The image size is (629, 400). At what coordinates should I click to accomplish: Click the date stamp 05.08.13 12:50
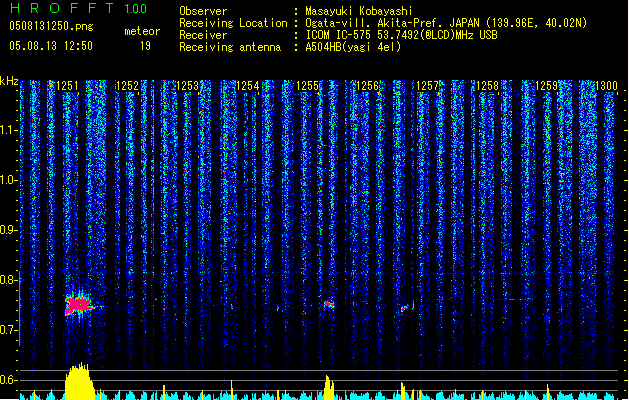point(51,46)
